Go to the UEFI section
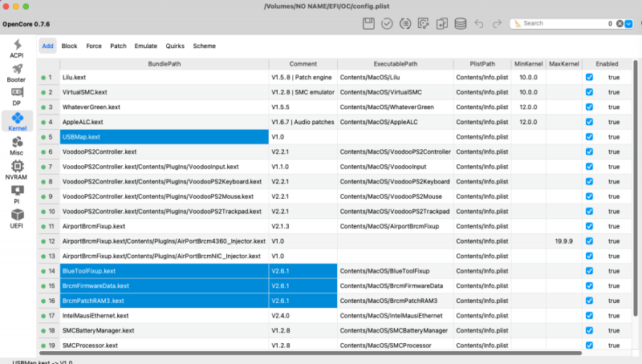 click(16, 216)
